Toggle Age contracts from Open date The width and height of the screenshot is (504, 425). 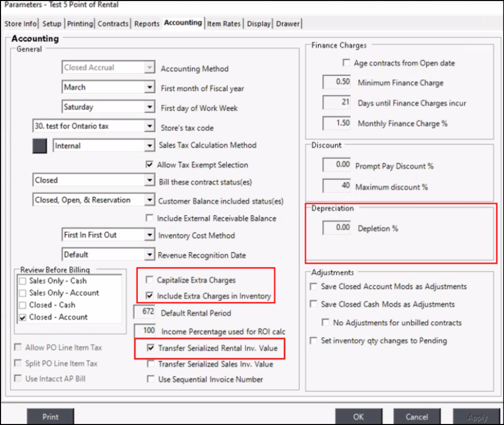[x=347, y=63]
